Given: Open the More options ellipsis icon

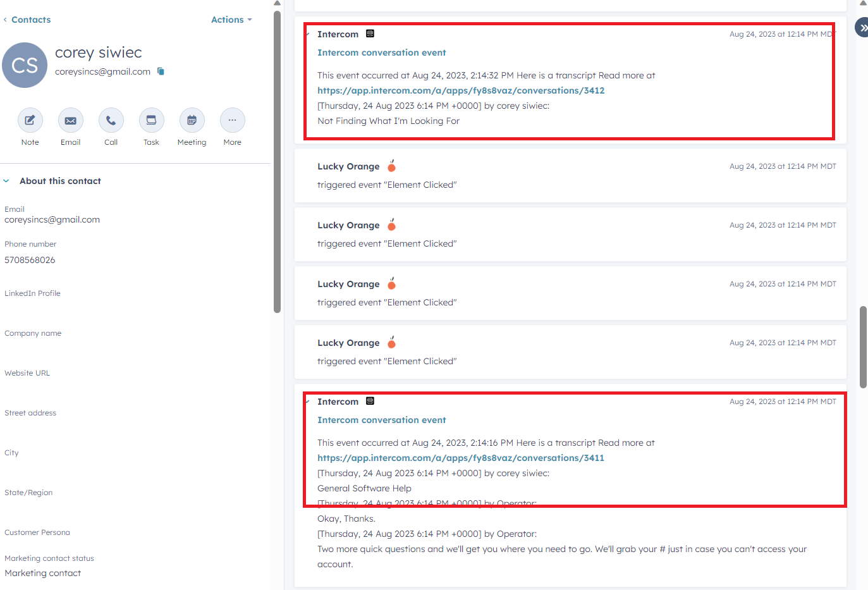Looking at the screenshot, I should [x=232, y=120].
